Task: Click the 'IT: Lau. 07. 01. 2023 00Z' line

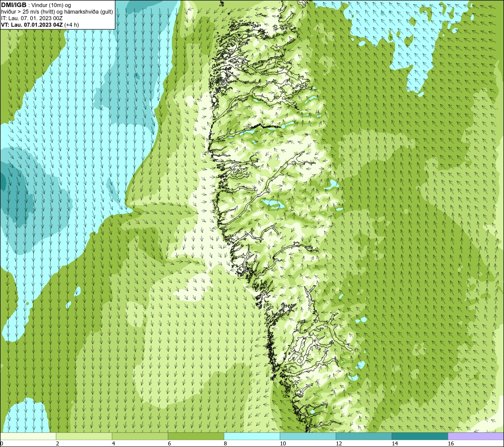Action: point(32,18)
